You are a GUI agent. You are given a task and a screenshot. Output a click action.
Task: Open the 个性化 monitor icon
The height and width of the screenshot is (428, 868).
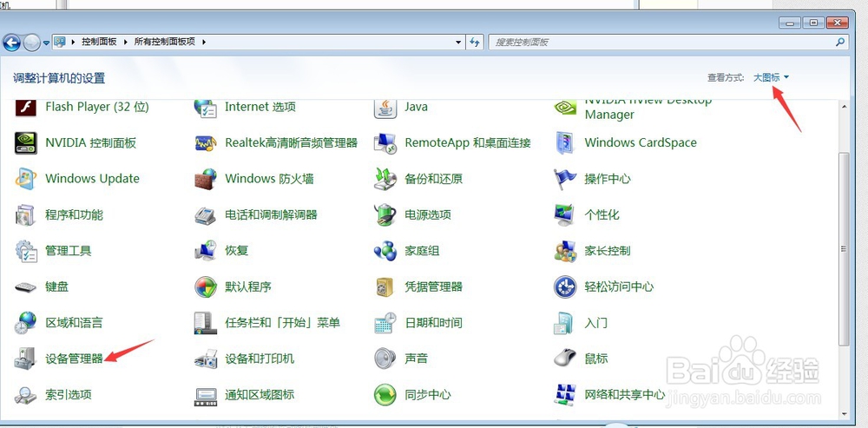click(x=565, y=214)
